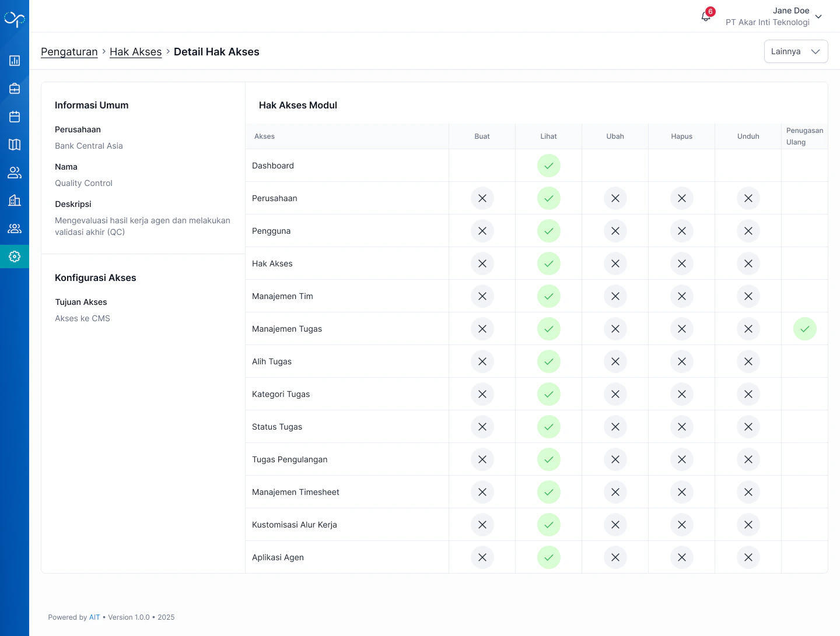Click the Penugasan Ulang column header
Screen dimensions: 840x636
[804, 136]
